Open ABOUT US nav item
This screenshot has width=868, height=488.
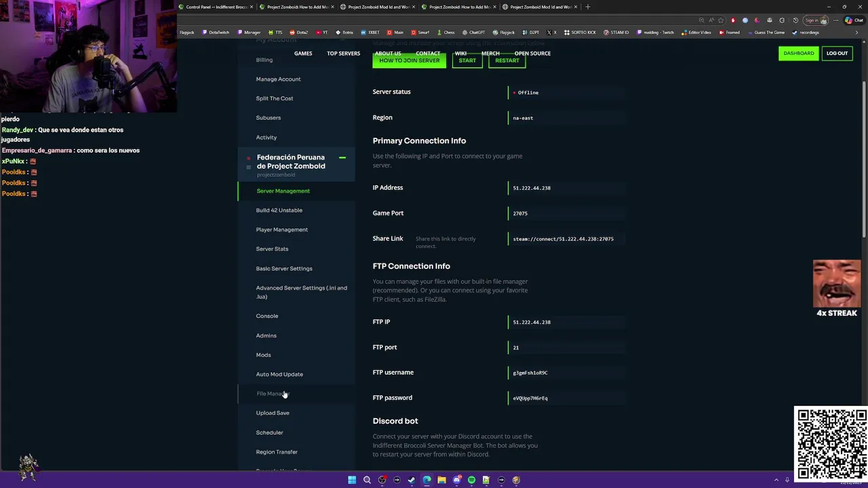pyautogui.click(x=388, y=54)
